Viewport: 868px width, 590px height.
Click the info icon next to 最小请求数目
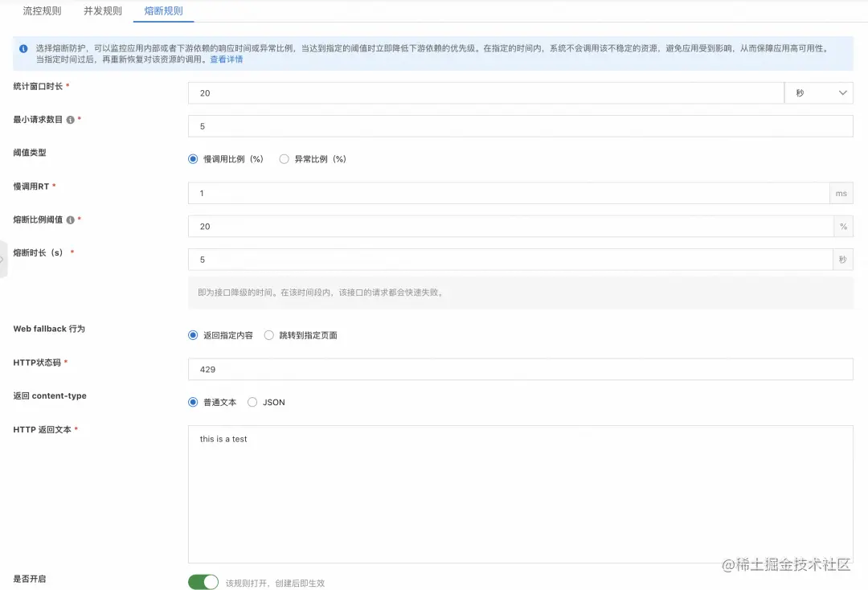tap(70, 120)
